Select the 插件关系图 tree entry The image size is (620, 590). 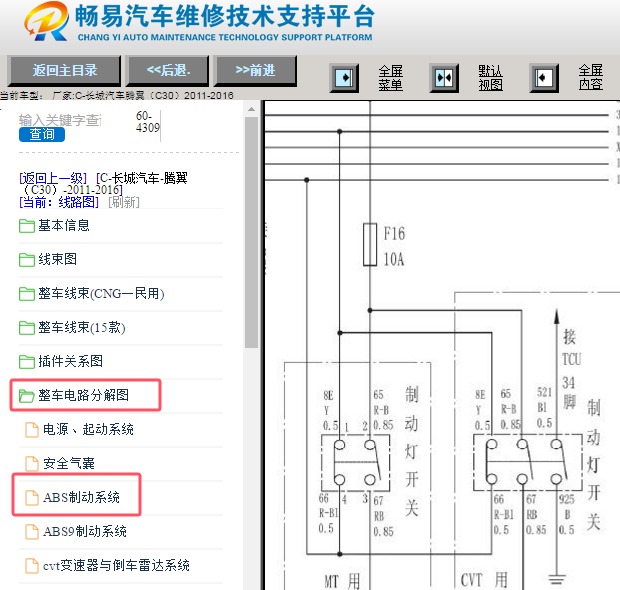(x=70, y=361)
